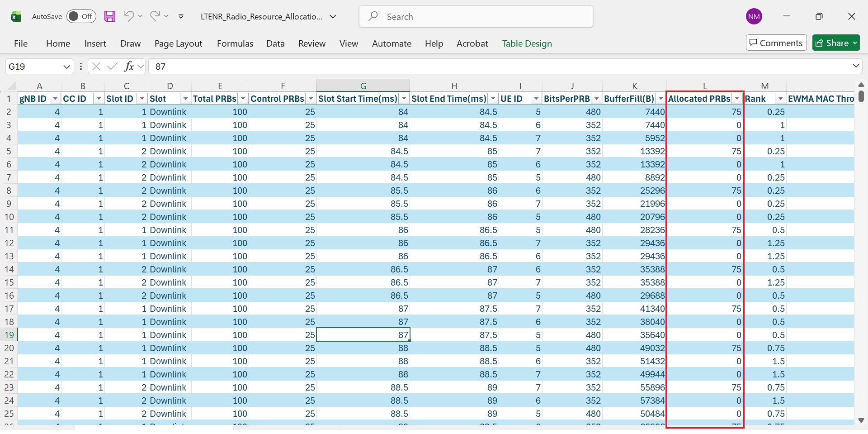Click the Share button
868x434 pixels.
click(835, 43)
